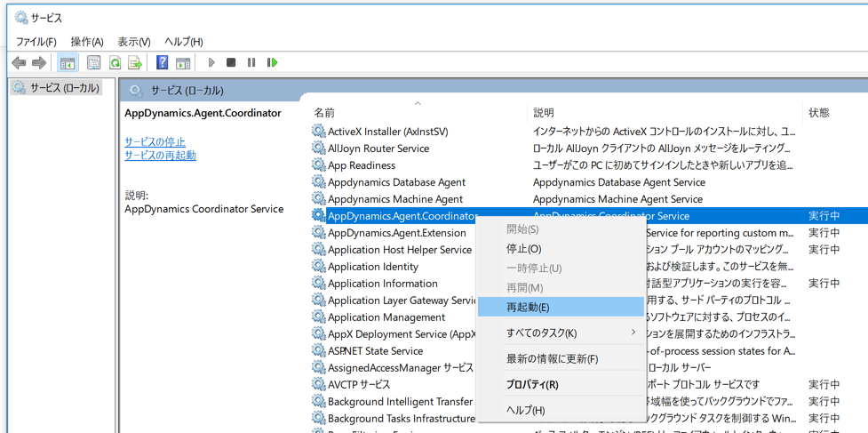Click the サービスの停止 link
Viewport: 868px width, 433px height.
pyautogui.click(x=155, y=142)
